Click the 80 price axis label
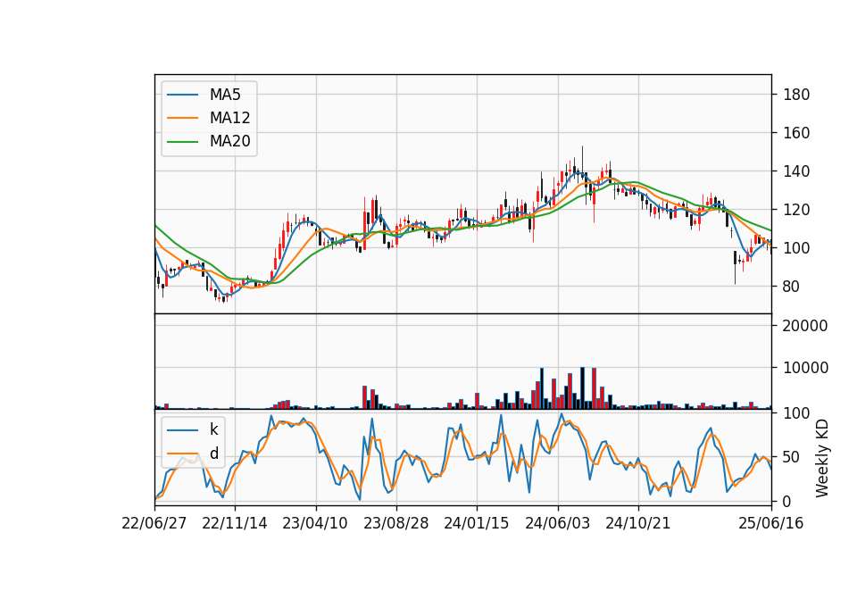Screen dimensions: 857x616 coord(792,287)
